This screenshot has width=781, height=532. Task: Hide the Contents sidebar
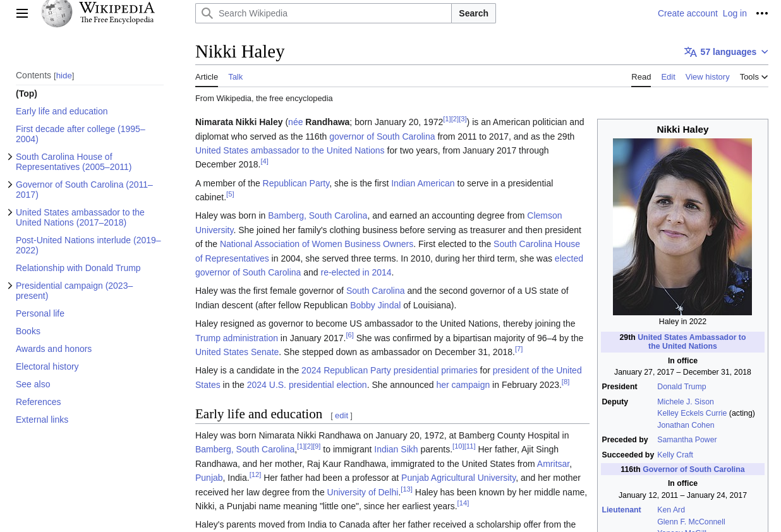64,76
